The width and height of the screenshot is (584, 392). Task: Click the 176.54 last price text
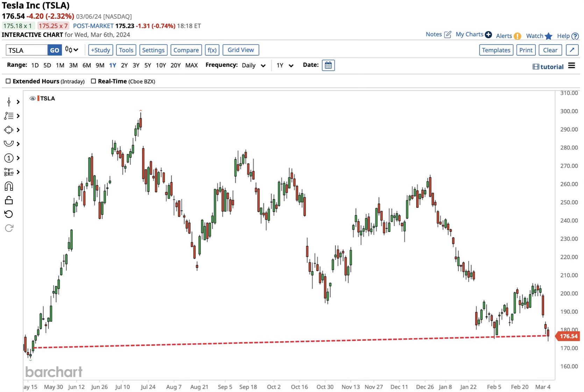pos(13,16)
